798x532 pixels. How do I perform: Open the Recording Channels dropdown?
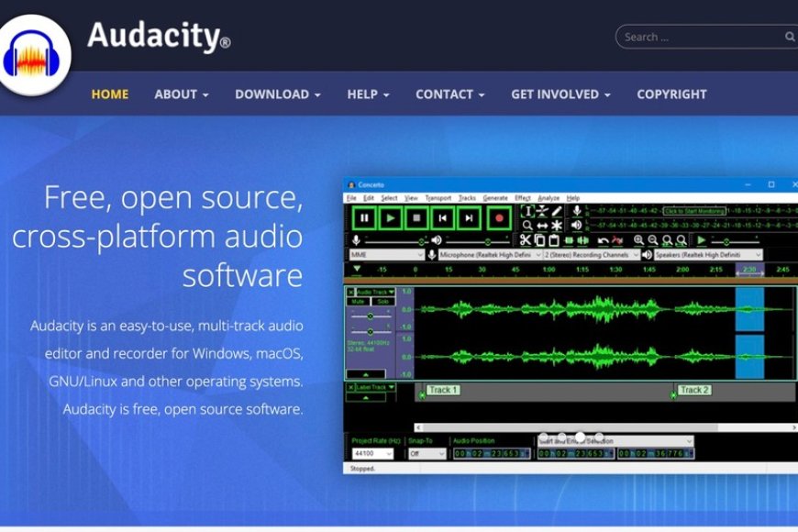592,255
